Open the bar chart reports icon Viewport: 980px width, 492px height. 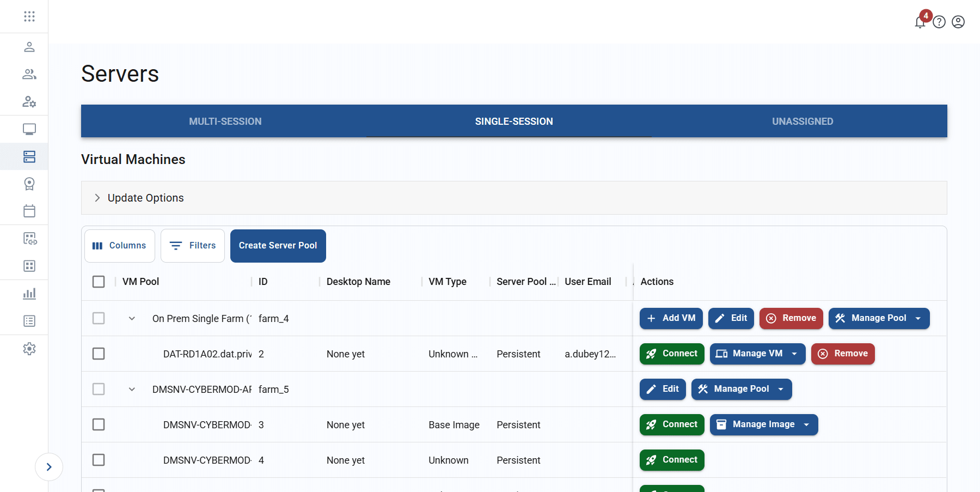click(x=29, y=294)
